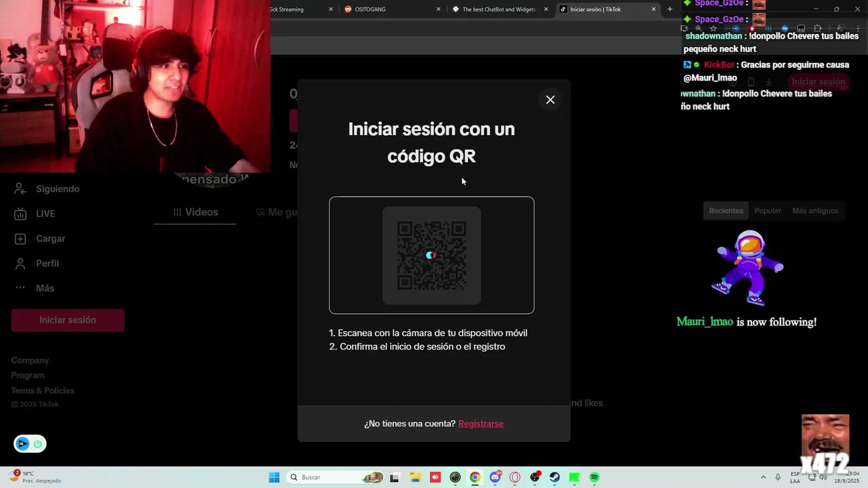Open File Explorer from taskbar
Screen dimensions: 868x488
point(415,477)
